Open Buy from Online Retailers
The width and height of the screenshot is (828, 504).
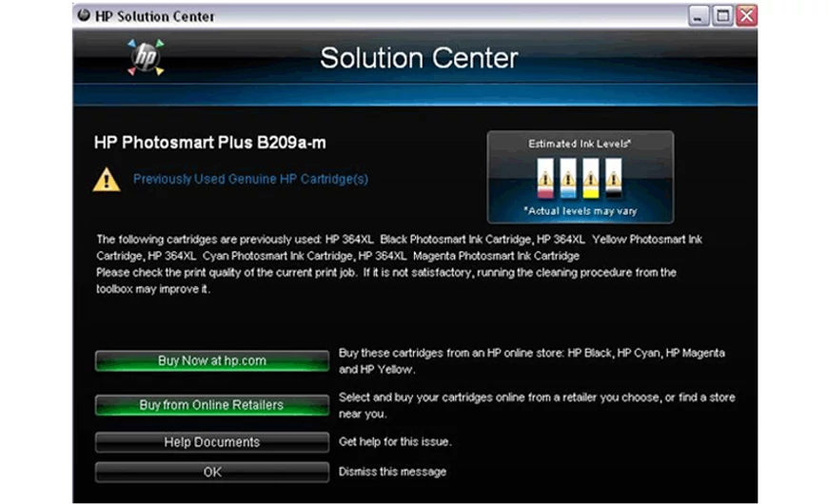point(211,405)
